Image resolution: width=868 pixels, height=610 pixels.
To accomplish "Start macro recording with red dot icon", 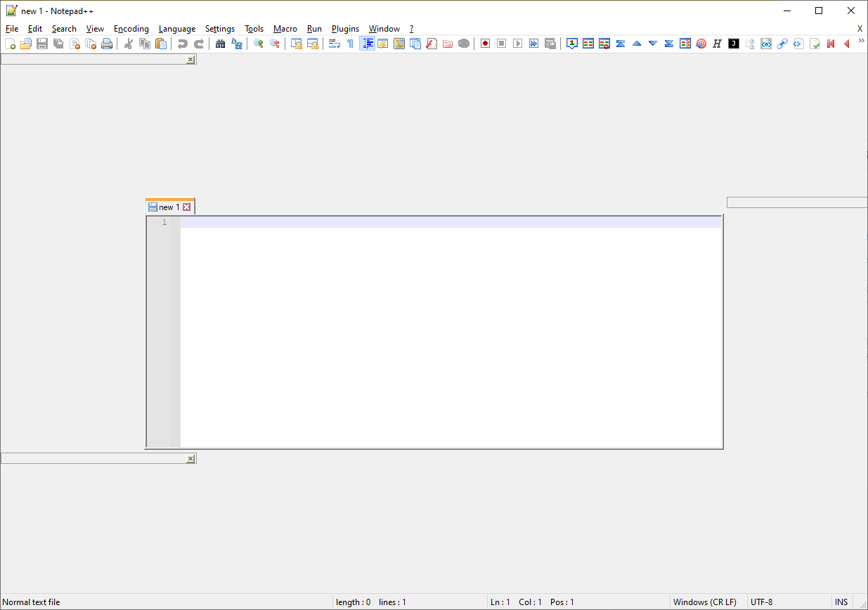I will tap(486, 44).
